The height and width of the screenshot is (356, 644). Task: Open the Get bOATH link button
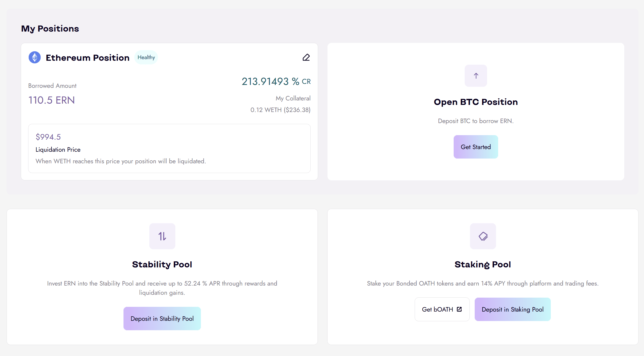tap(442, 309)
